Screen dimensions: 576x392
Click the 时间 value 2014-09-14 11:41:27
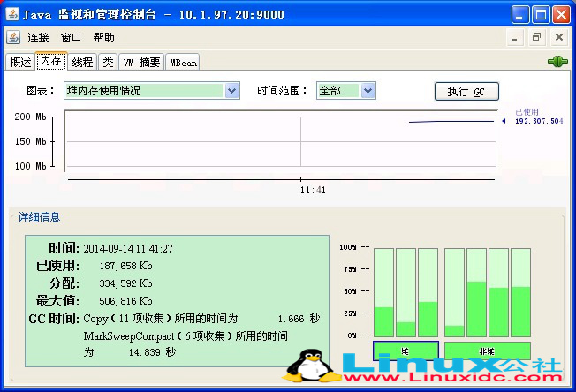point(128,249)
